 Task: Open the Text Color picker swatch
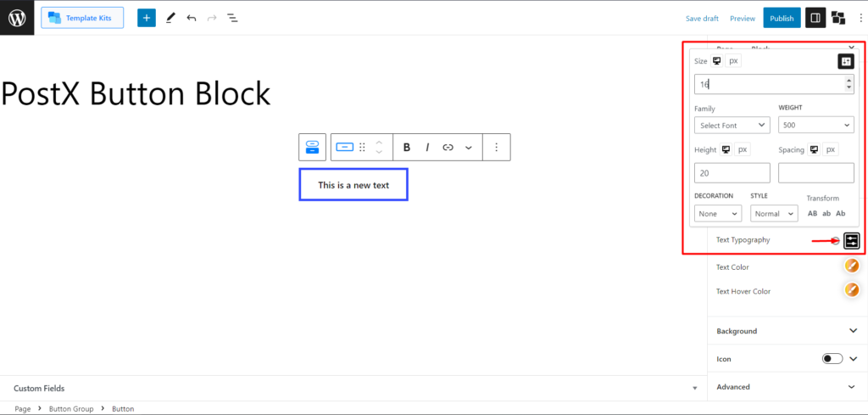pyautogui.click(x=851, y=266)
